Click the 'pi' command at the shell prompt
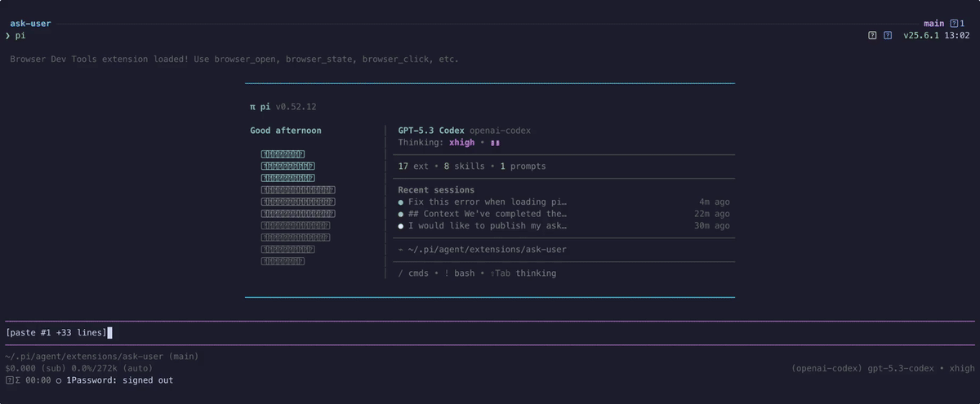The image size is (980, 404). [x=20, y=36]
